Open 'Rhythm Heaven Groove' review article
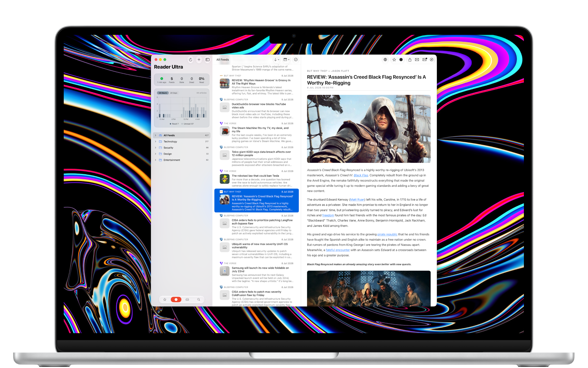588x368 pixels. point(257,84)
